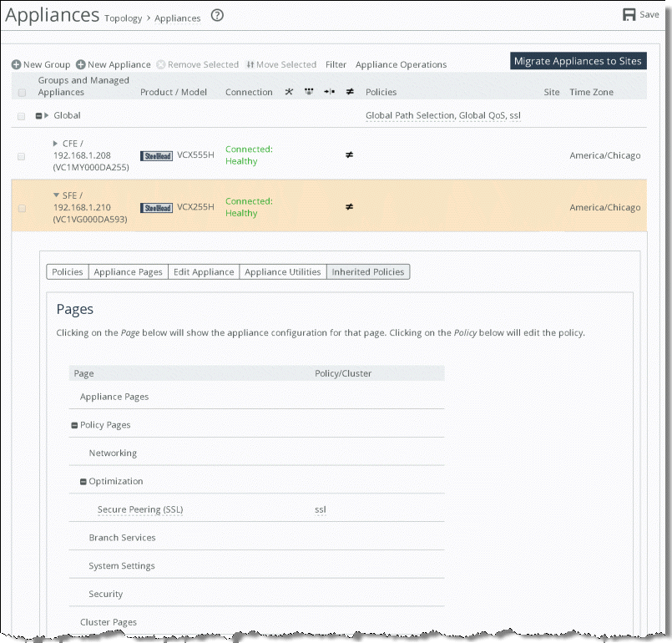This screenshot has width=672, height=643.
Task: Click the New Appliance plus icon
Action: point(81,65)
